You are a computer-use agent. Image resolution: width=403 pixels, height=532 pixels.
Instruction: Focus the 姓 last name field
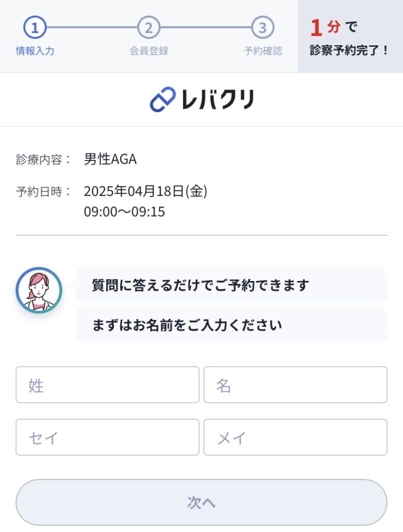(x=107, y=385)
